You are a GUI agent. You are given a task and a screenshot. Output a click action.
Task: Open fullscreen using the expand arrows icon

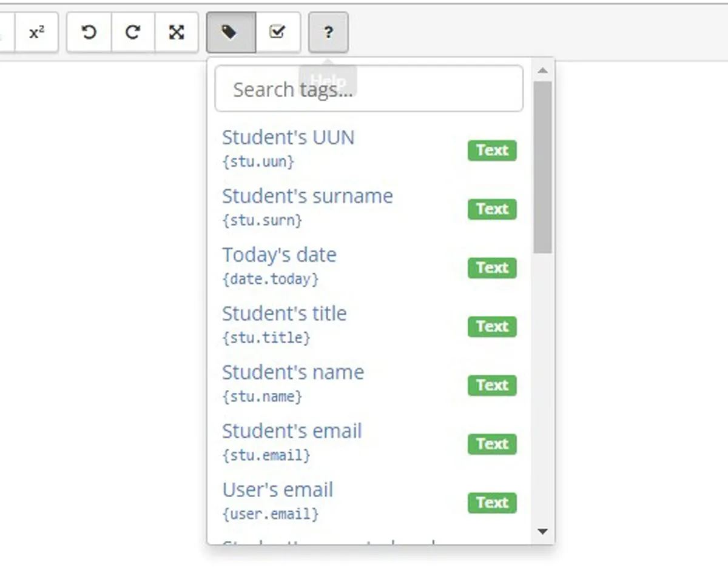[177, 33]
